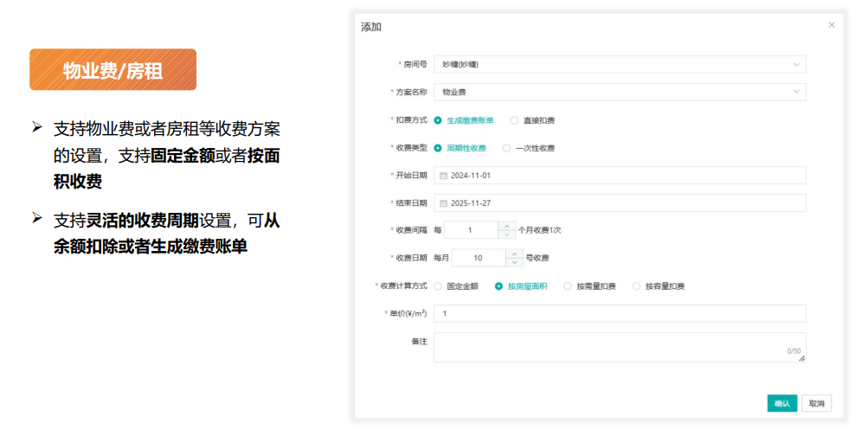Open the 房间号 dropdown
Screen dimensions: 868x430
point(620,64)
